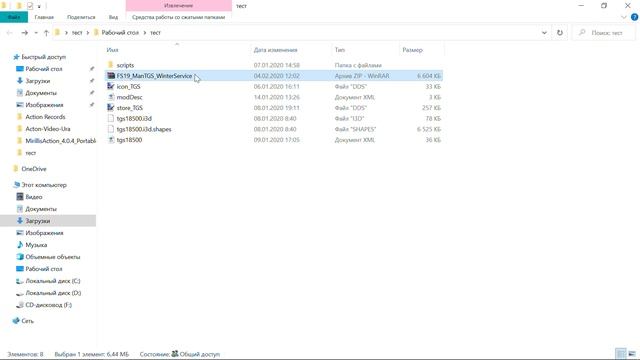Image resolution: width=640 pixels, height=360 pixels.
Task: Click the icon_TGS DDS file icon
Action: click(x=110, y=86)
